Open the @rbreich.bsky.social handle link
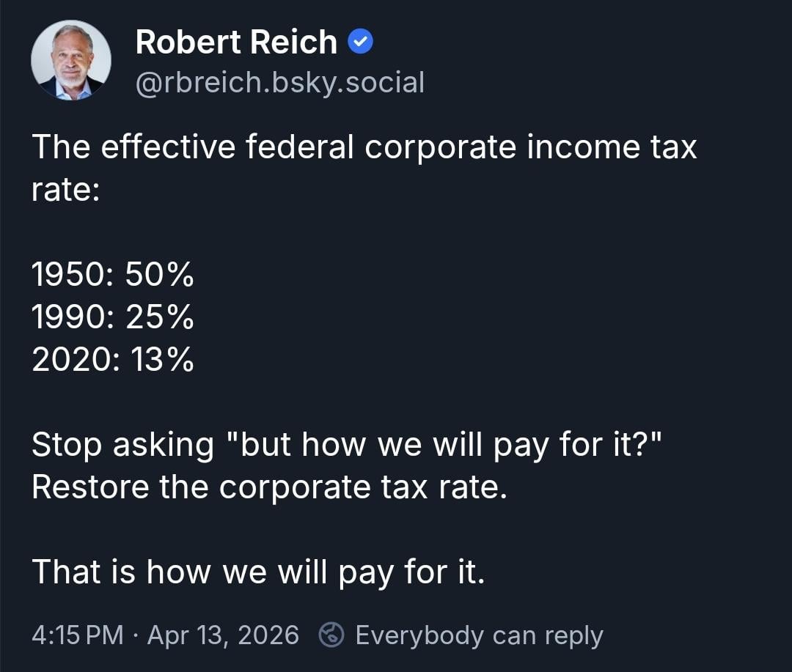The height and width of the screenshot is (672, 792). (x=280, y=83)
